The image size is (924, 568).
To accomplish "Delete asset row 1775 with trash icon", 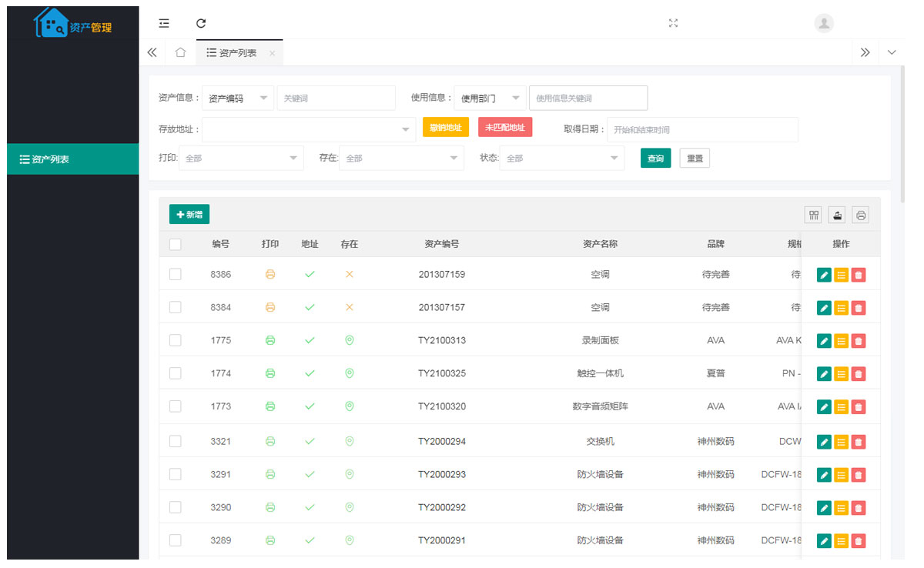I will (859, 341).
